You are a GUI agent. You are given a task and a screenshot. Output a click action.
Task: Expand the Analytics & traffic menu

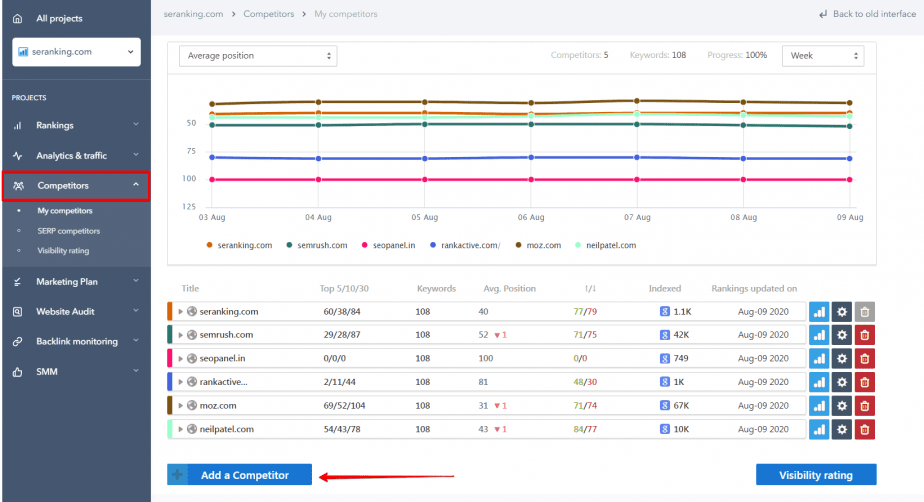(x=76, y=156)
